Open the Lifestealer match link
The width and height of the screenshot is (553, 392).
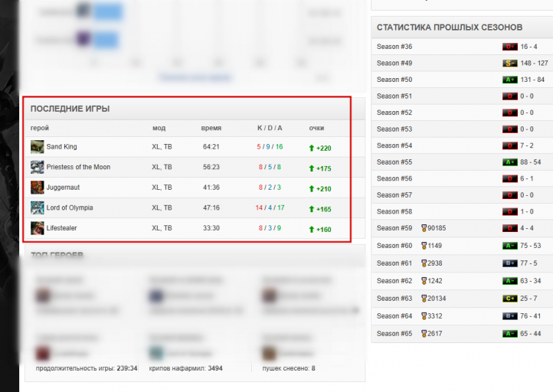click(x=62, y=228)
